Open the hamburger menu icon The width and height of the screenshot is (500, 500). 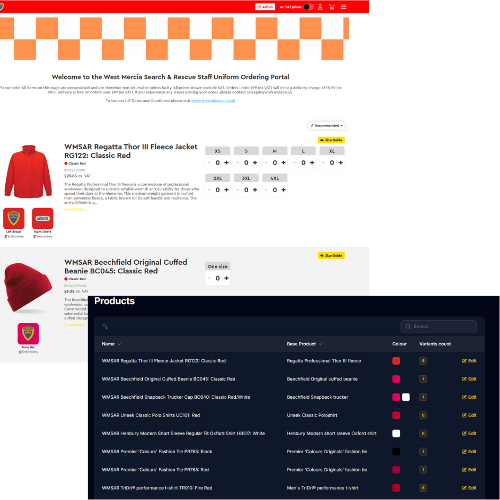tap(343, 7)
